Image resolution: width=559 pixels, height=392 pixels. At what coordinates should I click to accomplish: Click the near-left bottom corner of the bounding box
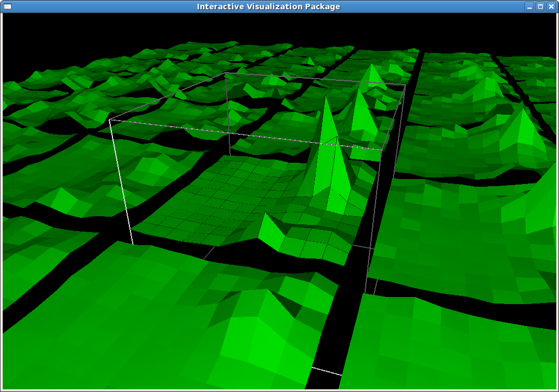pyautogui.click(x=133, y=243)
